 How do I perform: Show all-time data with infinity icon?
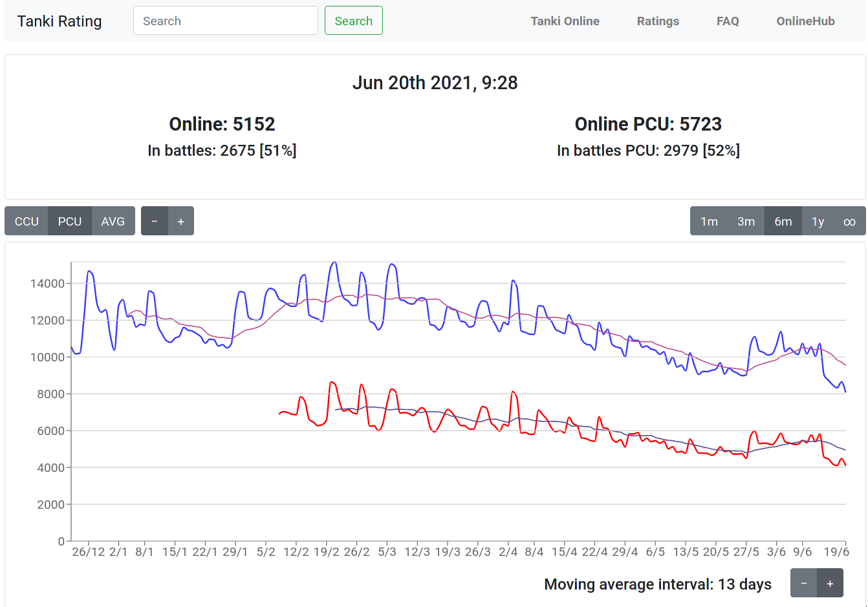(x=849, y=221)
